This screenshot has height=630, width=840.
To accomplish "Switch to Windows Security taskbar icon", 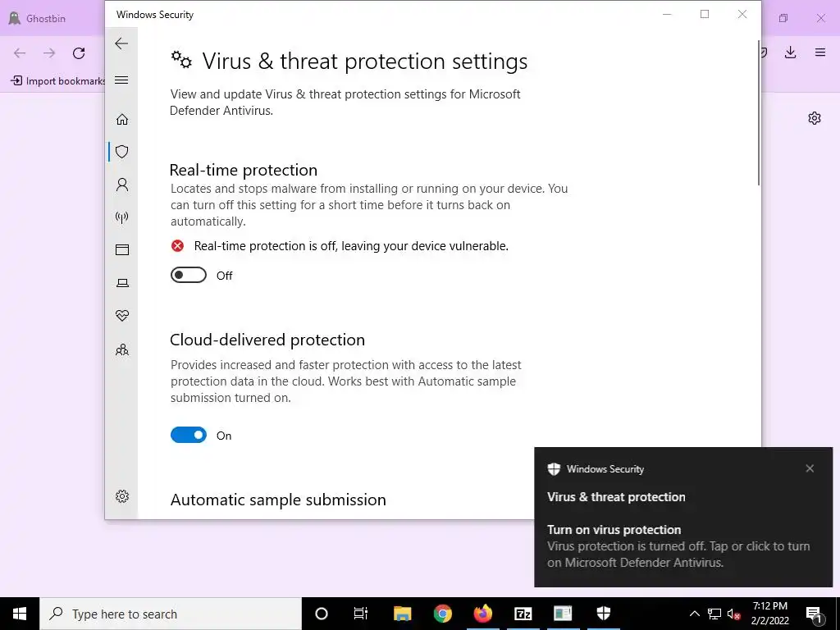I will [604, 614].
